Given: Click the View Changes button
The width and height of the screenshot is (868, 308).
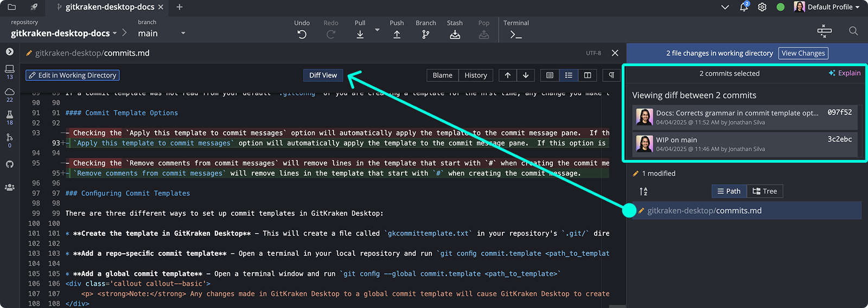Looking at the screenshot, I should [803, 53].
